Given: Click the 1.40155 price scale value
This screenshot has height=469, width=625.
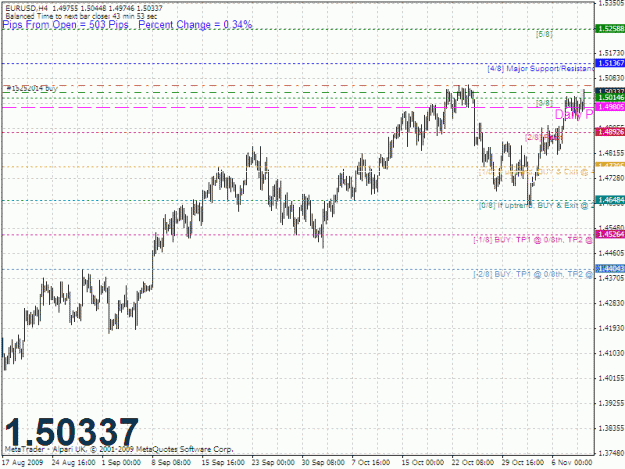Looking at the screenshot, I should pyautogui.click(x=611, y=378).
